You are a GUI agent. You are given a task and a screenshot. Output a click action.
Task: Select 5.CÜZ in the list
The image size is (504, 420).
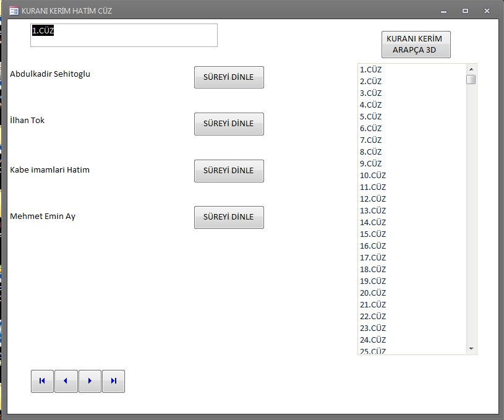pyautogui.click(x=371, y=117)
